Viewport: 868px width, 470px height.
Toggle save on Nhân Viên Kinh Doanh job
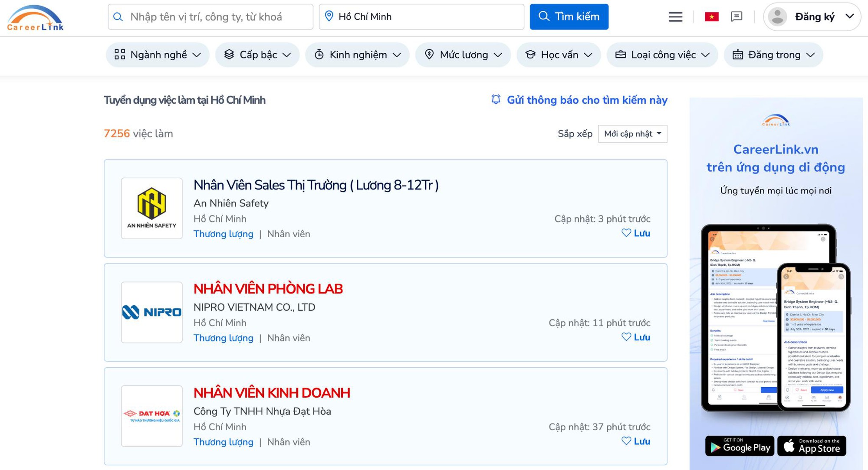626,441
